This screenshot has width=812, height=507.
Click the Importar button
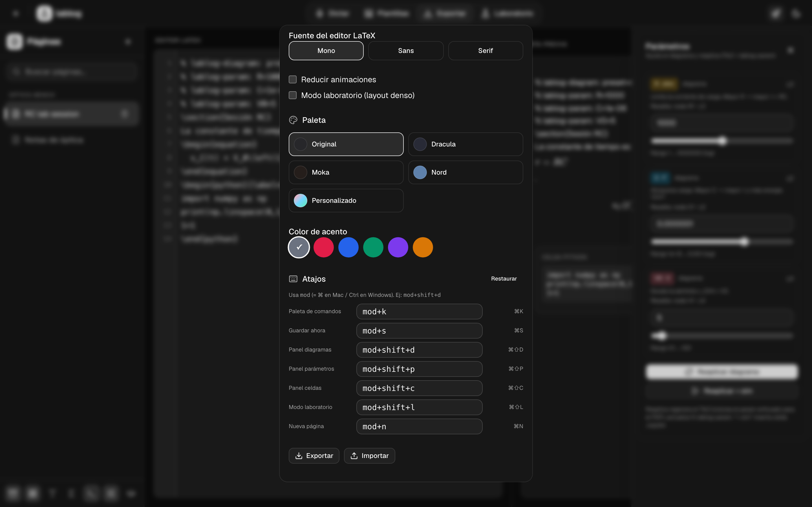[369, 456]
